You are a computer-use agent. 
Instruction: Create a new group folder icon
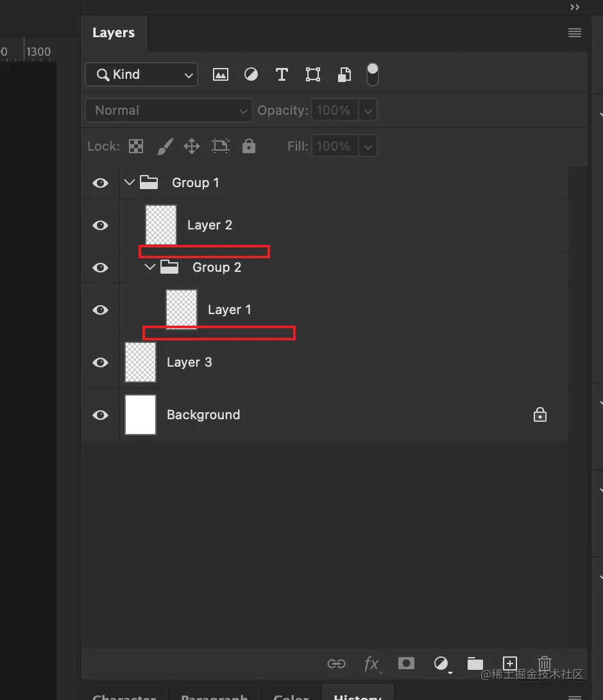click(x=475, y=663)
